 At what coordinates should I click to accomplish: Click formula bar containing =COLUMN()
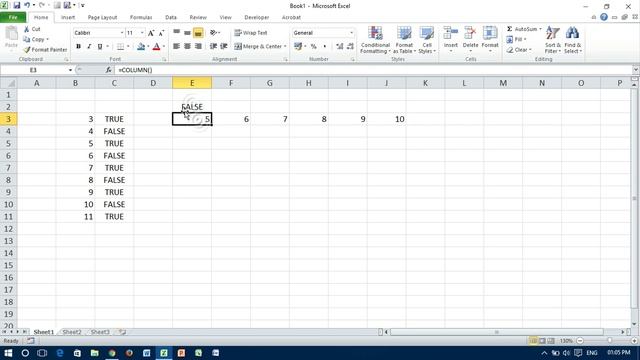click(x=373, y=70)
